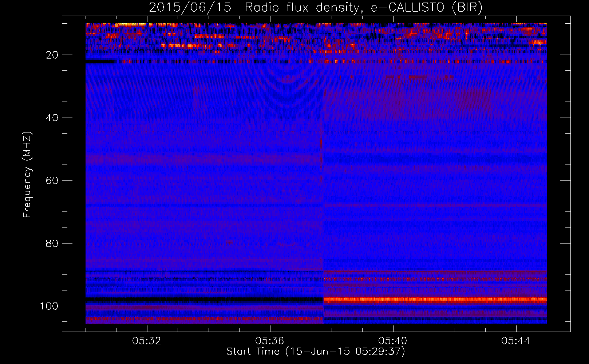Click the 80 MHz frequency tick label

point(52,243)
